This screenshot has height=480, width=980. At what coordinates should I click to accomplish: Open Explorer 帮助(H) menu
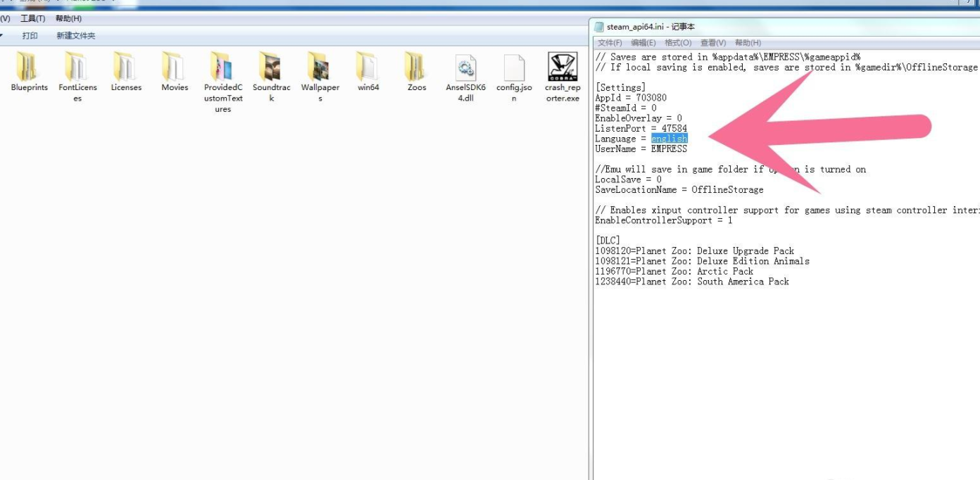(68, 18)
